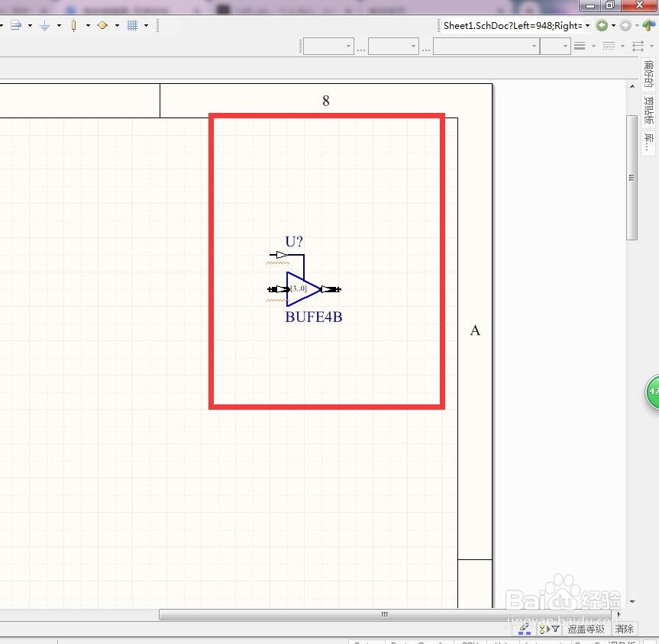Click the 清除 clear button
The height and width of the screenshot is (644, 659).
624,629
